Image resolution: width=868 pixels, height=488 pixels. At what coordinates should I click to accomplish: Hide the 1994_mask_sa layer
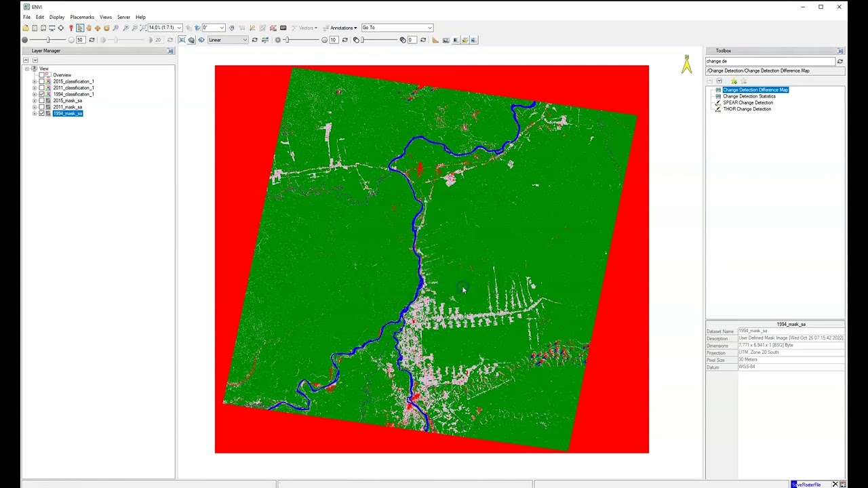41,113
